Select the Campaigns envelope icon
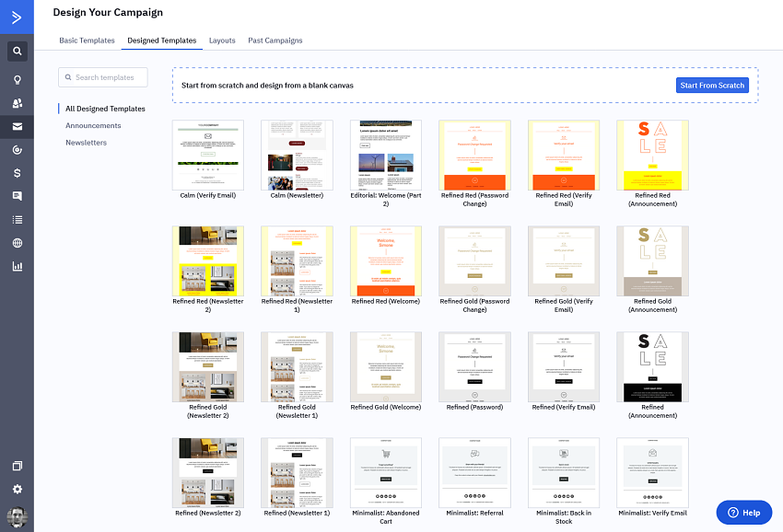This screenshot has height=532, width=783. [x=17, y=126]
